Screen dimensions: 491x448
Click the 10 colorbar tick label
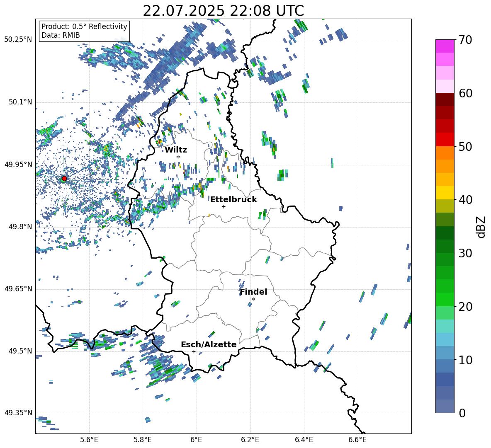tap(465, 360)
